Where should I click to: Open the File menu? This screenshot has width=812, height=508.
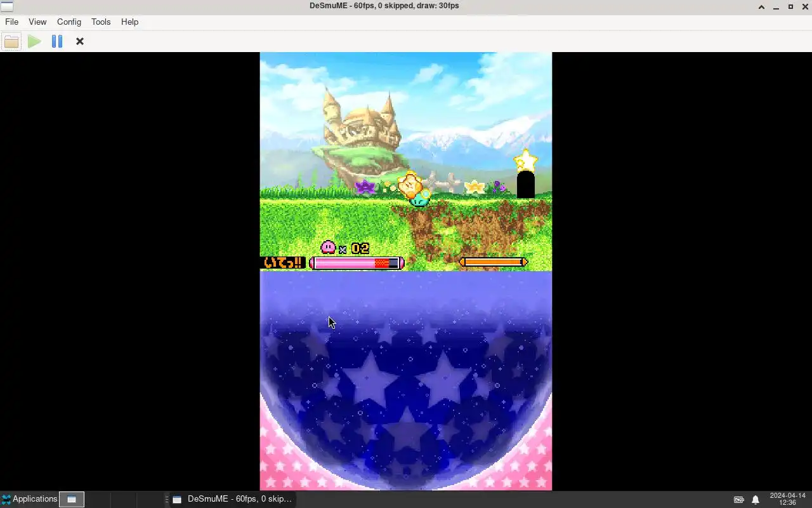click(x=11, y=22)
